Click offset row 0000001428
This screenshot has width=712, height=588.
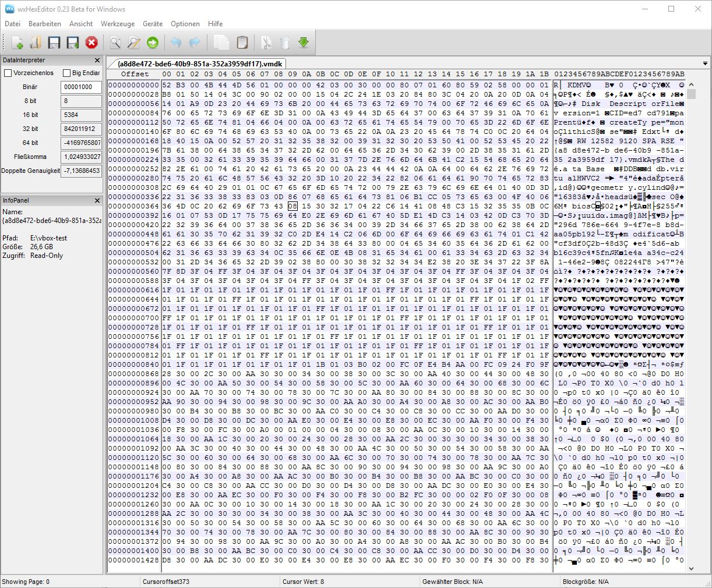coord(133,560)
